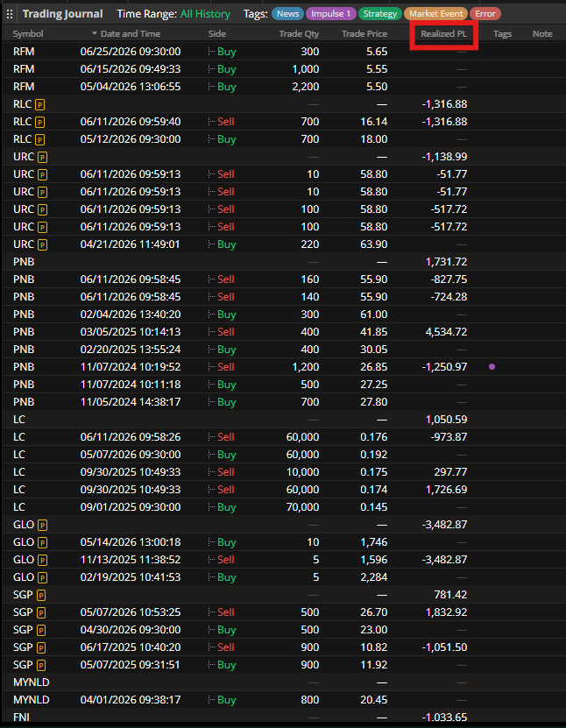Click the Date and Time sort arrow
This screenshot has height=728, width=566.
[95, 33]
